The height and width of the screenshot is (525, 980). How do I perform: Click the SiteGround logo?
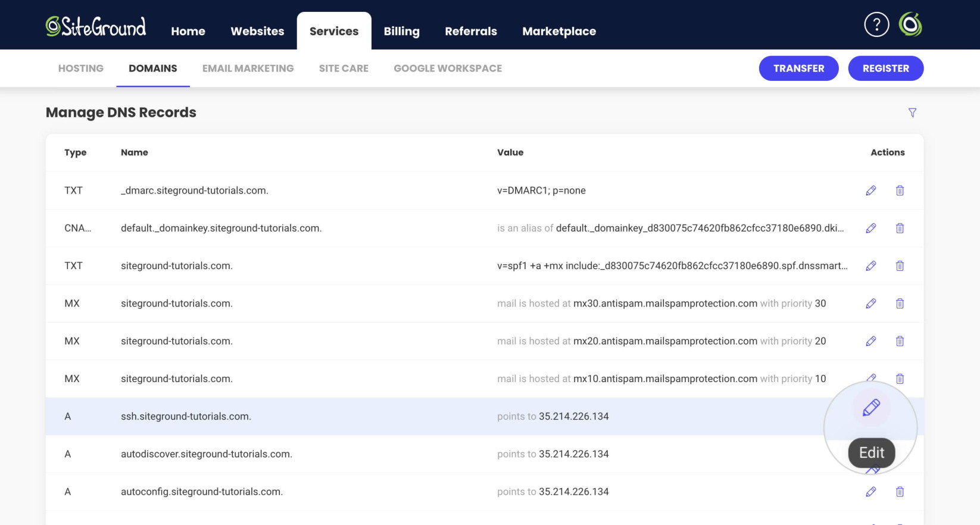click(x=96, y=27)
